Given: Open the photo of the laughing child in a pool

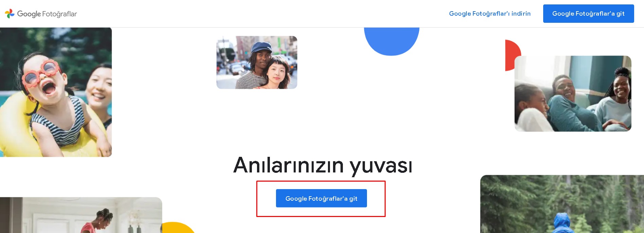Looking at the screenshot, I should pos(56,92).
